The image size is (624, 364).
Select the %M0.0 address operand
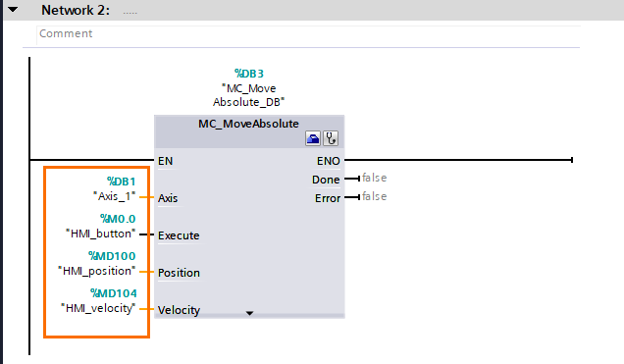point(118,219)
